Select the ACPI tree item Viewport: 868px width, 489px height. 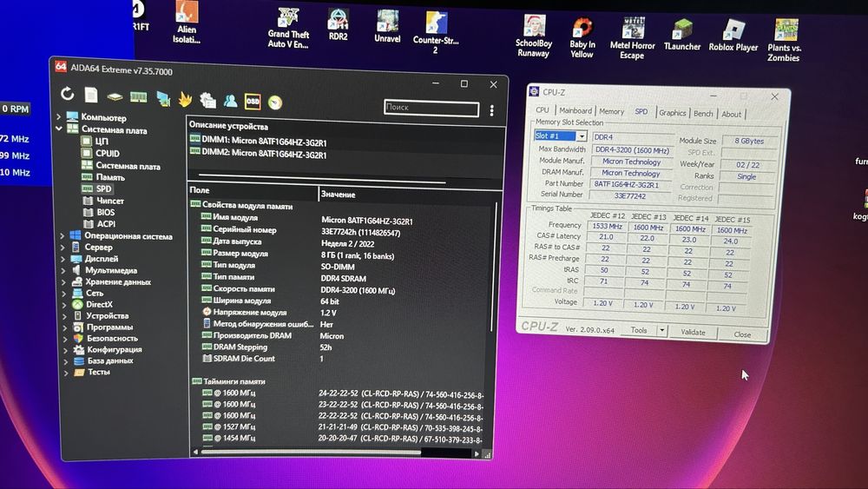tap(106, 224)
